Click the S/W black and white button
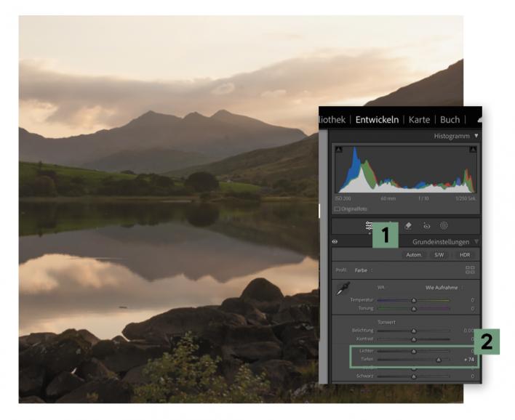 tap(439, 254)
